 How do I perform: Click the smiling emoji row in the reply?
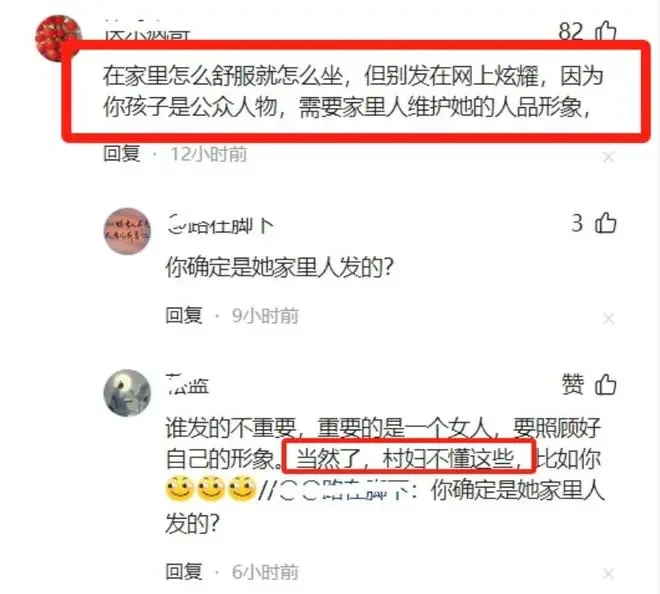point(211,488)
